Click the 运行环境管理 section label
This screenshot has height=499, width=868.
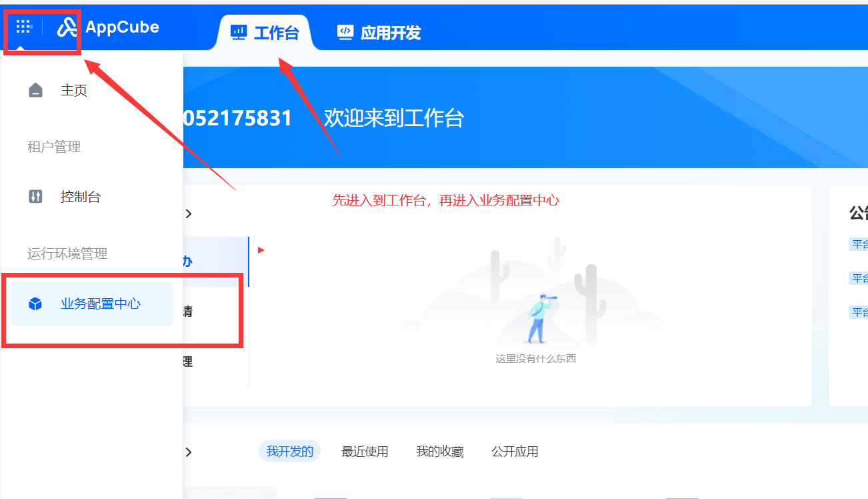[x=67, y=254]
